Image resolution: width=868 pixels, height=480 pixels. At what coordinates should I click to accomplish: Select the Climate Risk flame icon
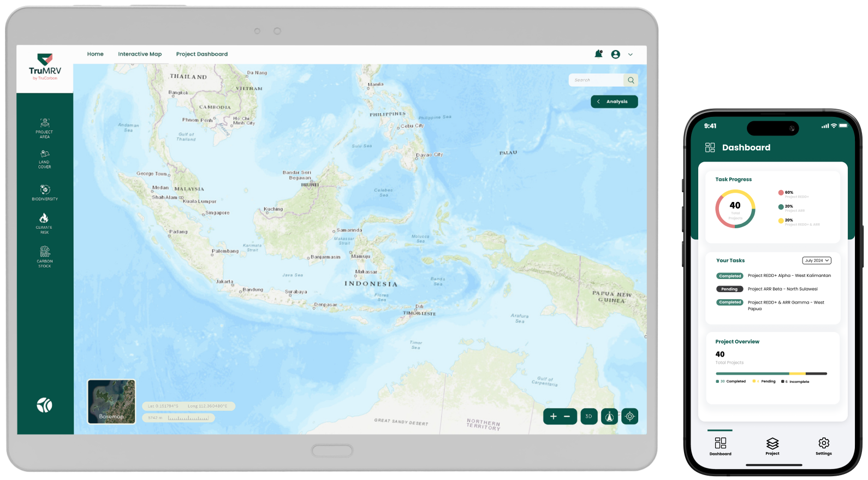tap(44, 218)
